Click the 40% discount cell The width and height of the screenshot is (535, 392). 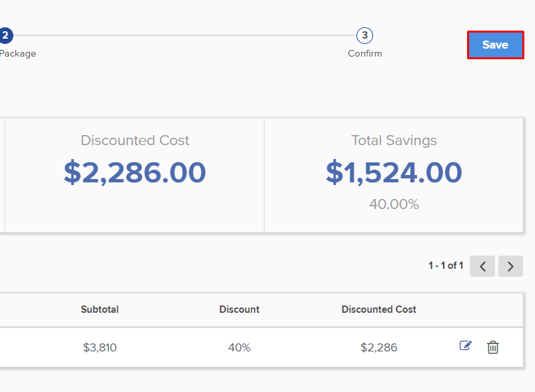[x=239, y=347]
